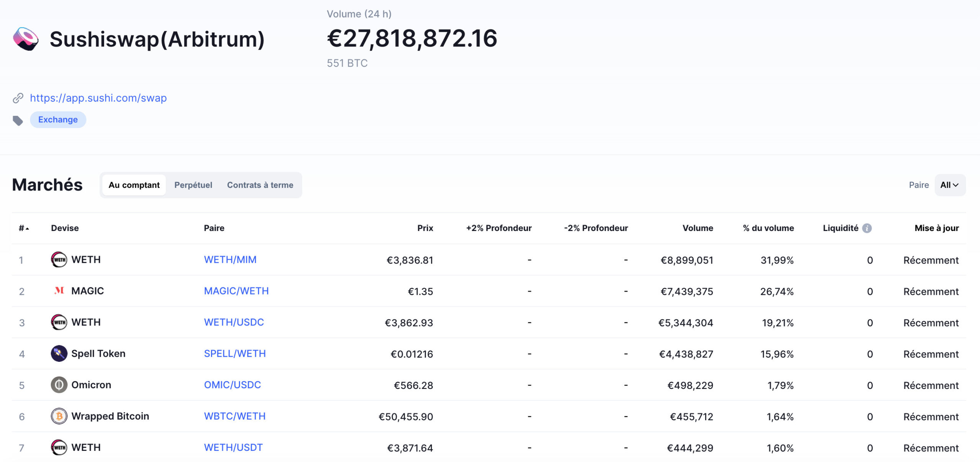Click the price €50,455.90

[406, 417]
